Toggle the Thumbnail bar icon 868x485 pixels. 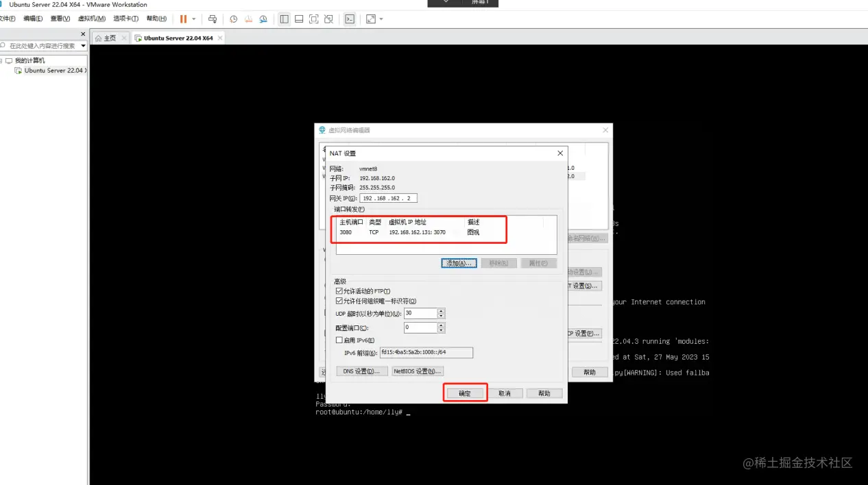298,18
